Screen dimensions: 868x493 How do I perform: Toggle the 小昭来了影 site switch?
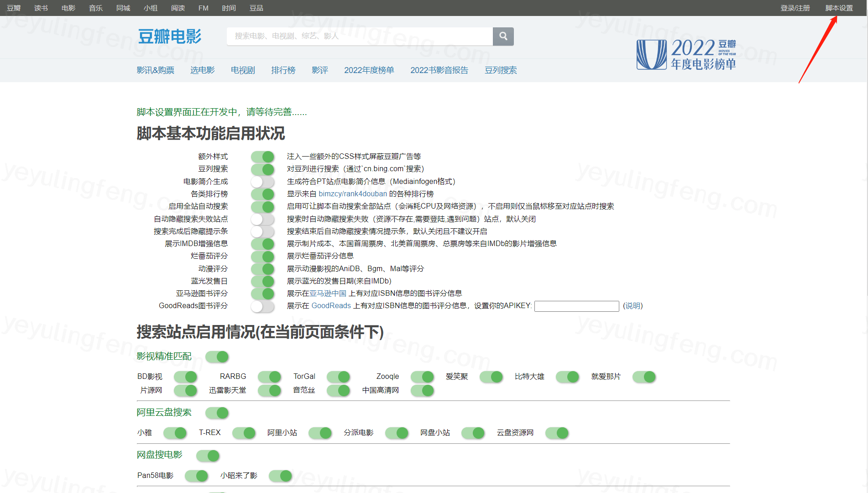[280, 476]
